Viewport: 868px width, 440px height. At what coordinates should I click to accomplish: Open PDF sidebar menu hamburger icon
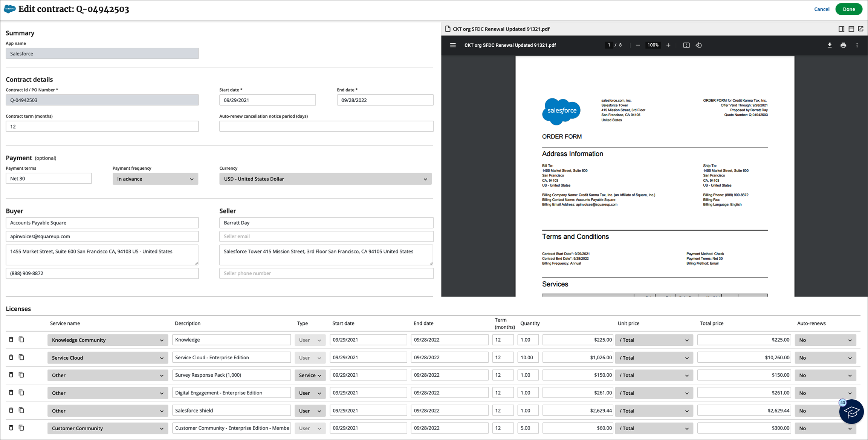pos(453,45)
